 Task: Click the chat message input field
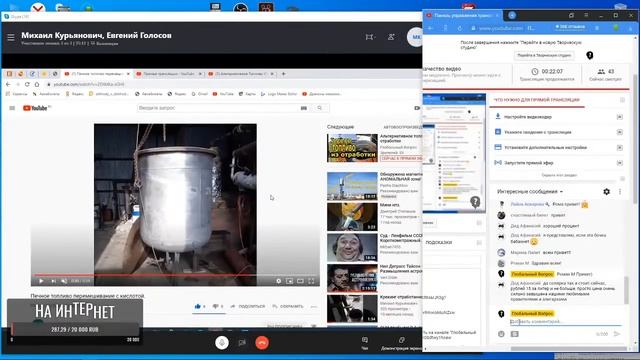tap(565, 322)
